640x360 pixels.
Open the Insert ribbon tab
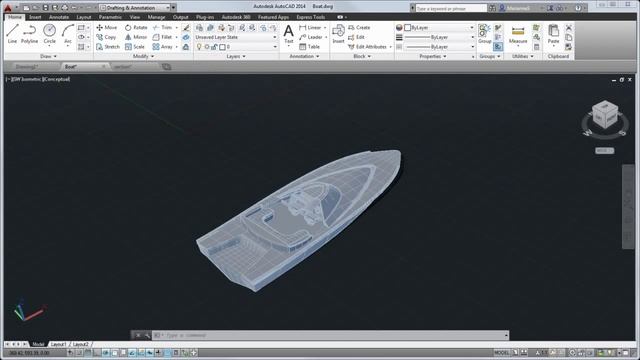35,17
